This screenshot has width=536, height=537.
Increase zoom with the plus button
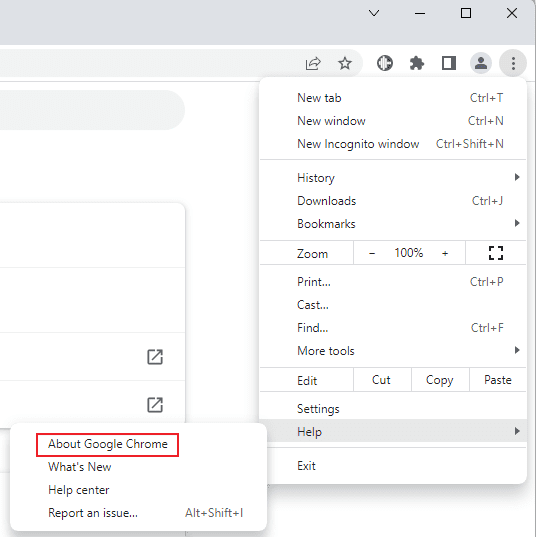[445, 253]
